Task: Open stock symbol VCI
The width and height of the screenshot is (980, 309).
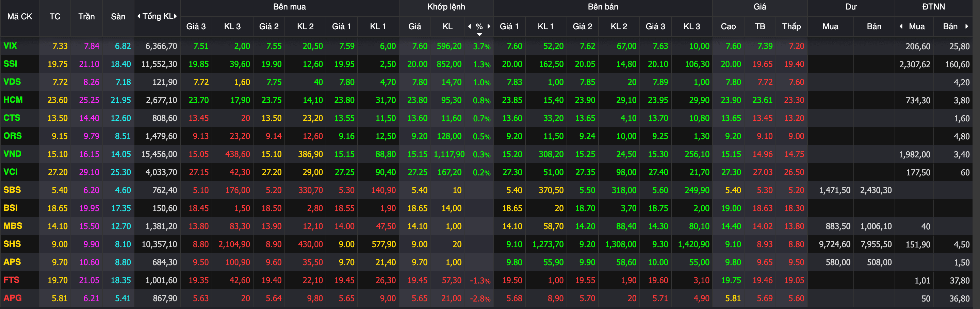Action: [x=11, y=172]
